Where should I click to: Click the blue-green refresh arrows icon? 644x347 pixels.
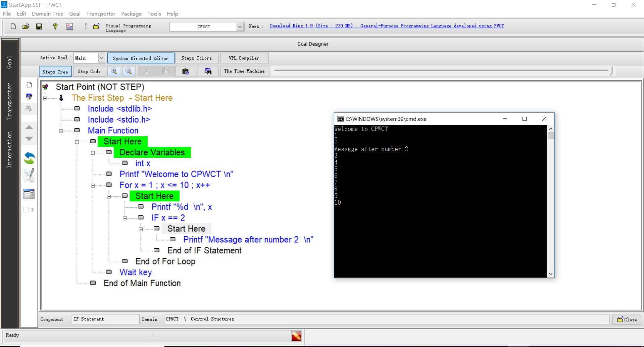point(29,158)
